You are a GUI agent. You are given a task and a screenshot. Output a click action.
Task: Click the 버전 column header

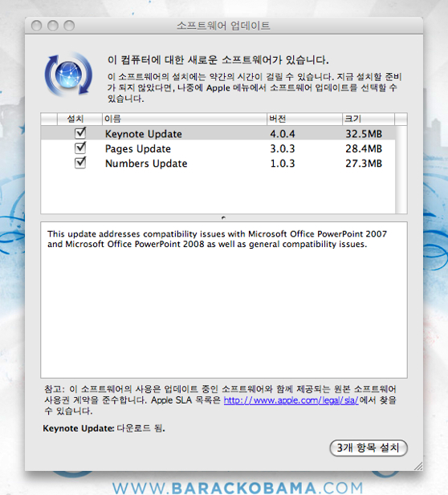304,119
